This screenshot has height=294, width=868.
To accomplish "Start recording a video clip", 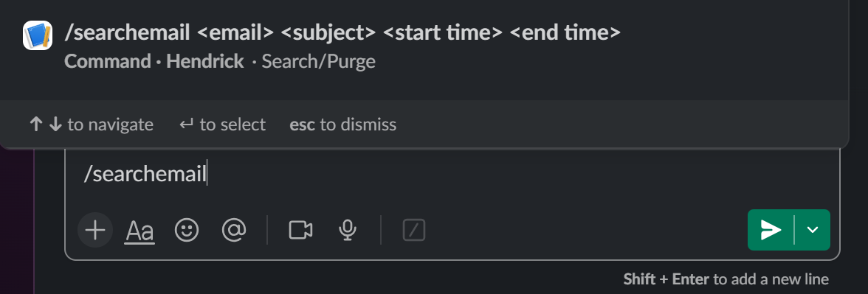I will 300,230.
